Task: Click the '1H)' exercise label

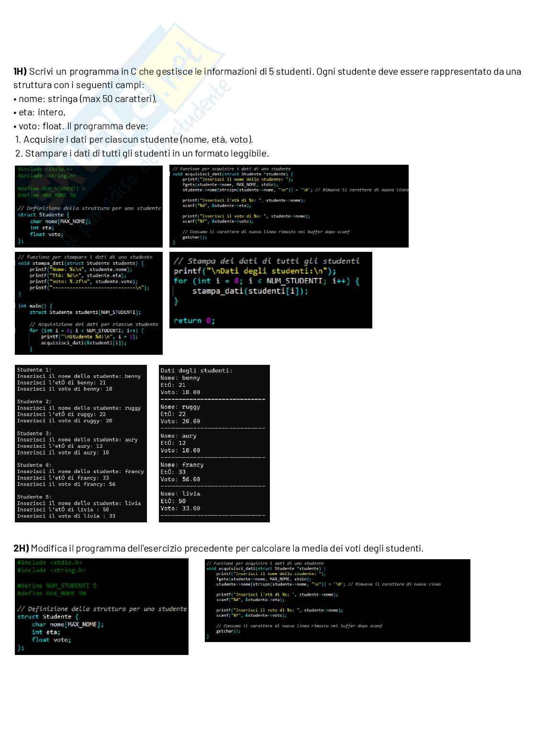Action: [20, 72]
